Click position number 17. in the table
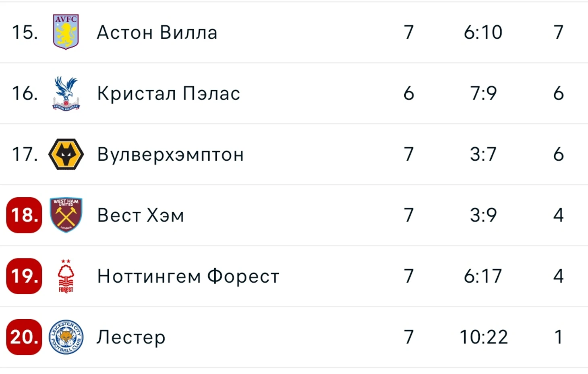The image size is (588, 374). pos(25,154)
